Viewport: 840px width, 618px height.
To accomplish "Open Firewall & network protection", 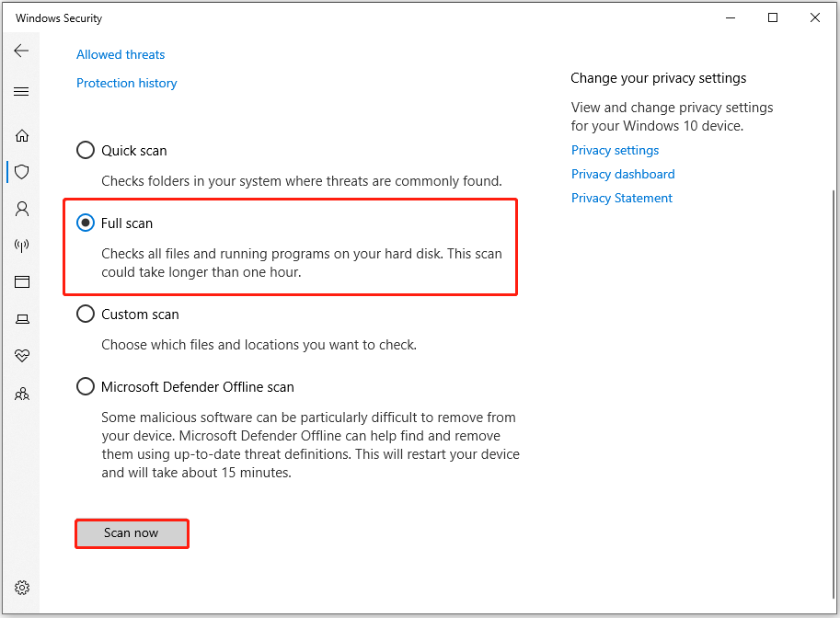I will tap(21, 246).
